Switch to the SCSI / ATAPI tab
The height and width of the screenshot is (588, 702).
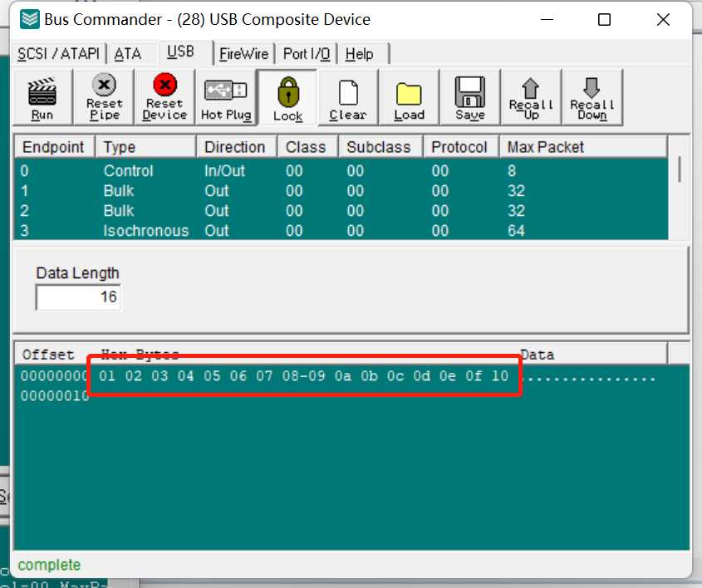[59, 54]
